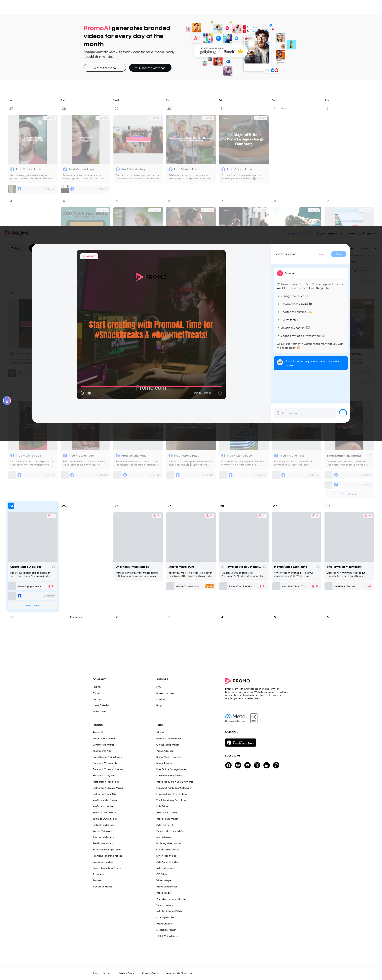Screen dimensions: 382x980
Task: Click the orange AI badge on Master Video Rhythm
Action: tap(209, 586)
